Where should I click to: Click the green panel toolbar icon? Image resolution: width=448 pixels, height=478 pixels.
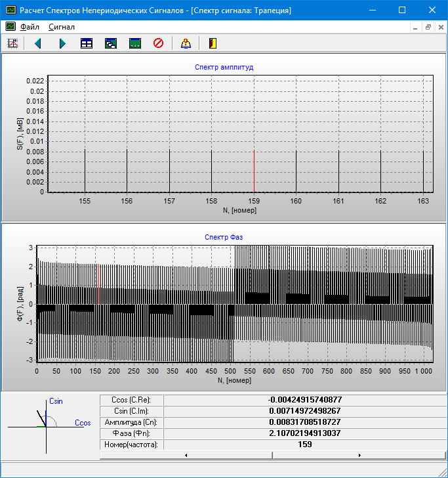[135, 43]
